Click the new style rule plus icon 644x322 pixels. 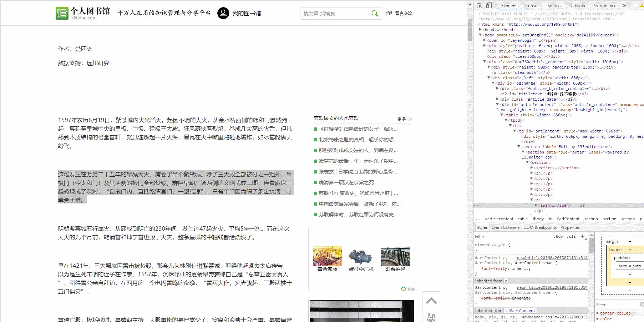583,236
